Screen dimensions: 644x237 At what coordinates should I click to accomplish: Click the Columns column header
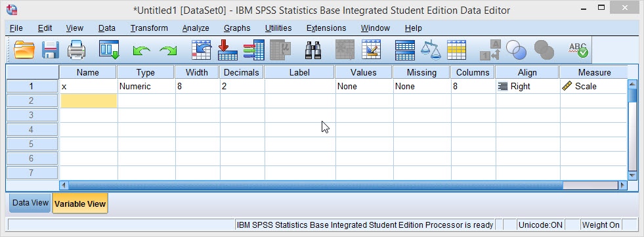pos(473,72)
